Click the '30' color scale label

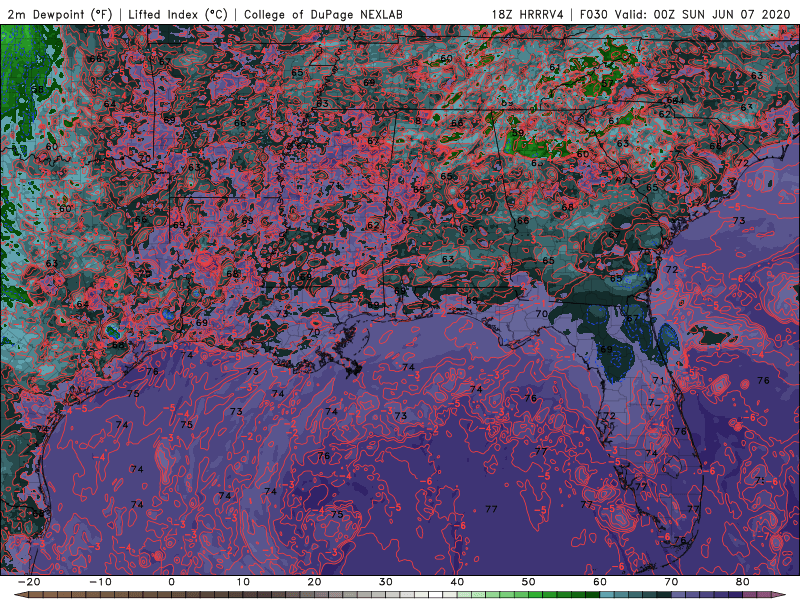coord(386,582)
